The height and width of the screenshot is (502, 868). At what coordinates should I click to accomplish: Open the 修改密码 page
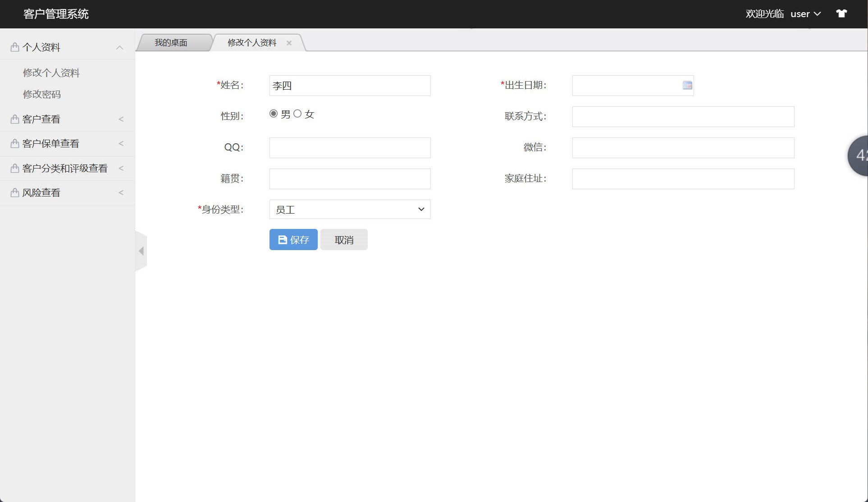click(42, 94)
